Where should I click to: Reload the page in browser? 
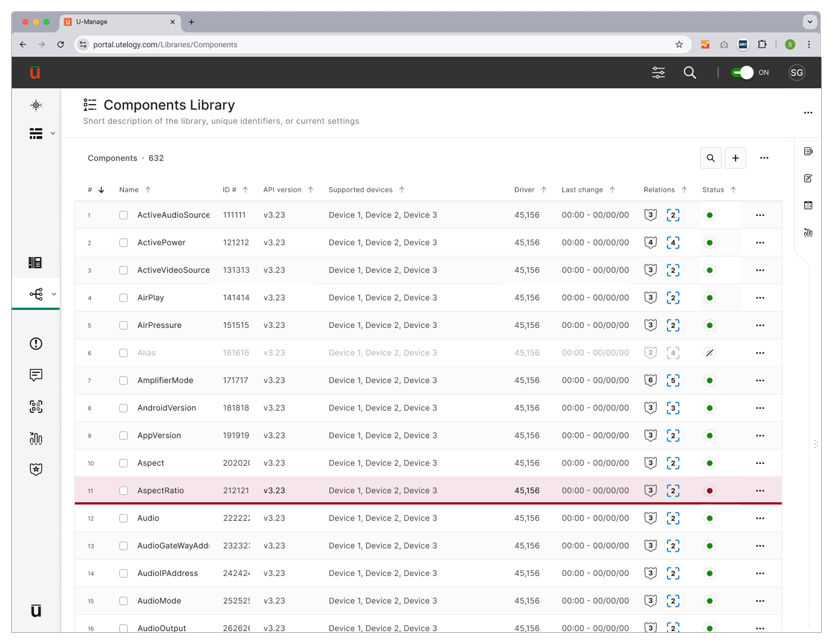(60, 44)
